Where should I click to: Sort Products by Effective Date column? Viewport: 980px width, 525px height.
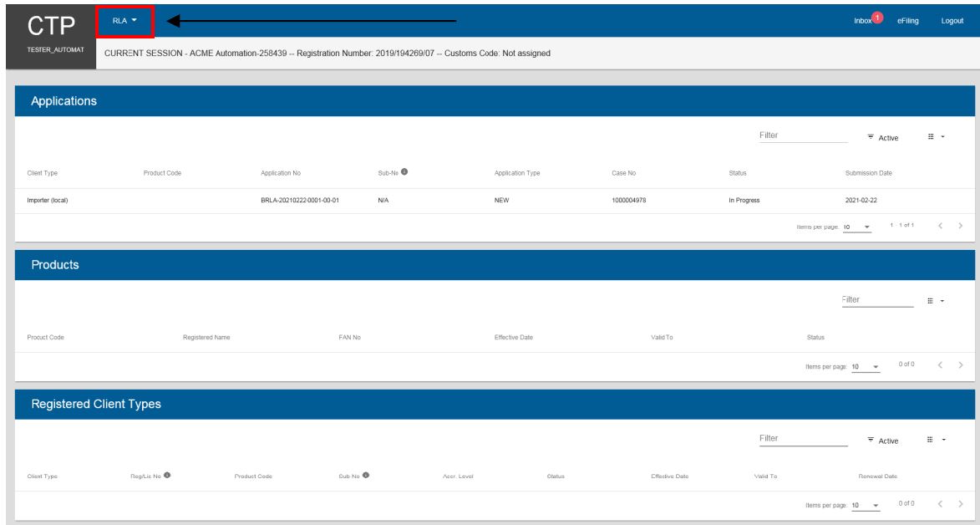pos(514,337)
